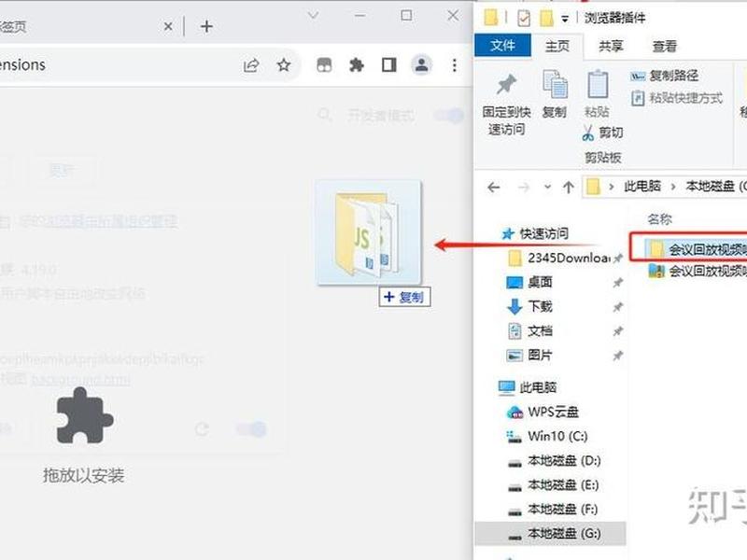Viewport: 747px width, 560px height.
Task: Open the customize quick access toolbar dropdown
Action: [x=565, y=19]
